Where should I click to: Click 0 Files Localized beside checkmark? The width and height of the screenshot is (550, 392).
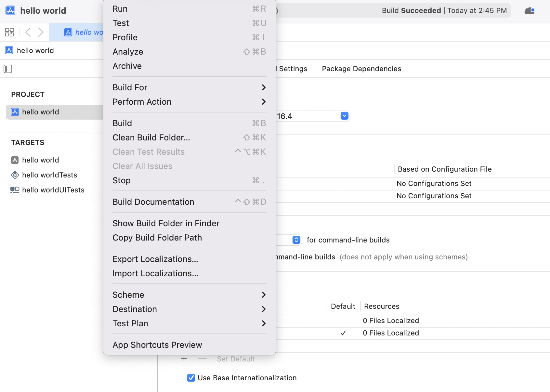click(391, 333)
